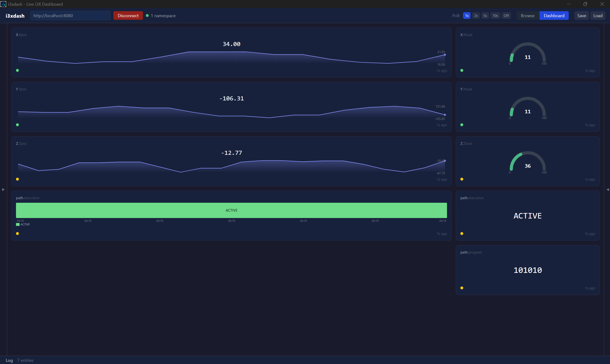Click the green ACTIVE state bar in path.execution
Screen dimensions: 610x364
click(231, 210)
